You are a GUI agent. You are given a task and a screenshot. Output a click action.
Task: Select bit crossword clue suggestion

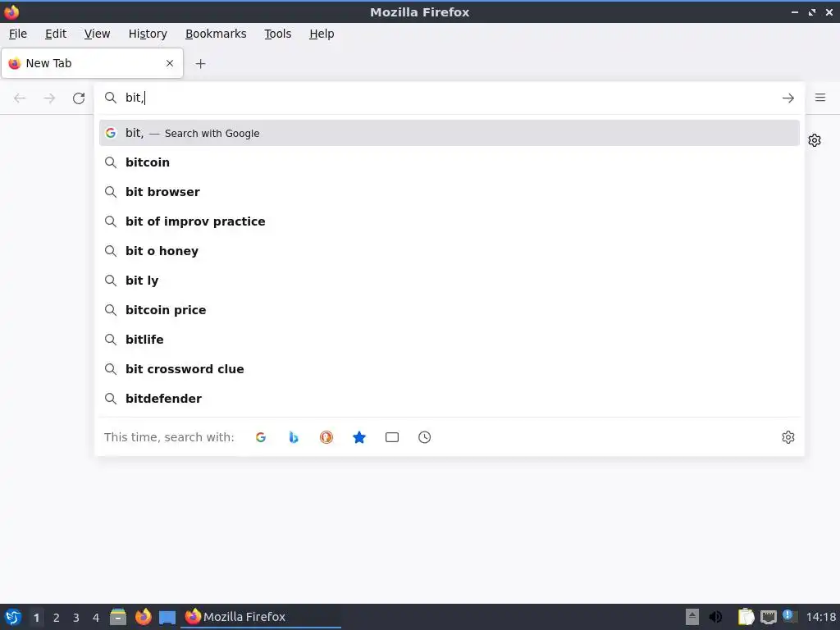(449, 368)
